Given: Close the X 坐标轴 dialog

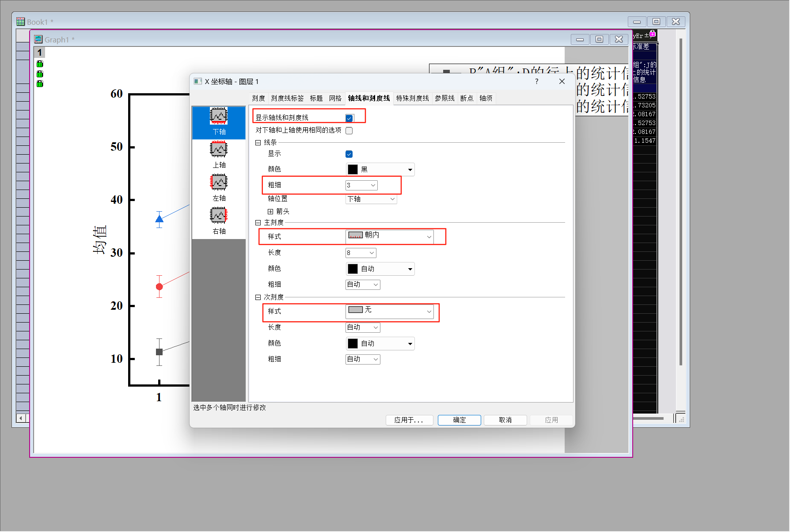Looking at the screenshot, I should point(562,81).
